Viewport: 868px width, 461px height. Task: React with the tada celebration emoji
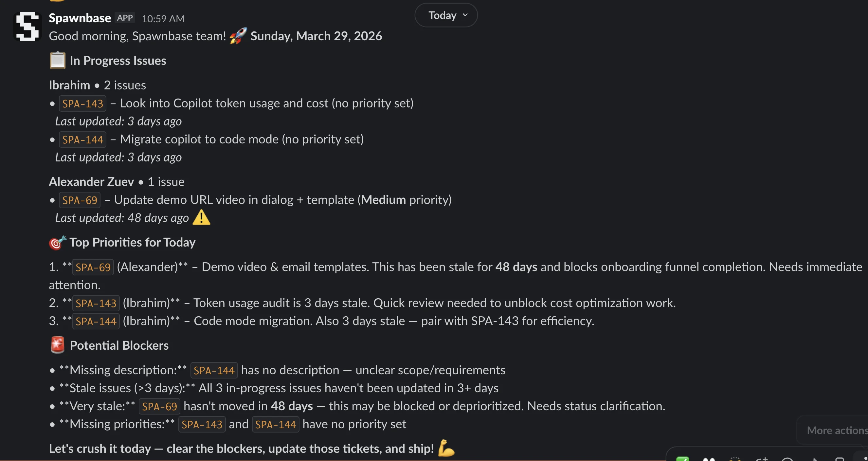coord(734,459)
